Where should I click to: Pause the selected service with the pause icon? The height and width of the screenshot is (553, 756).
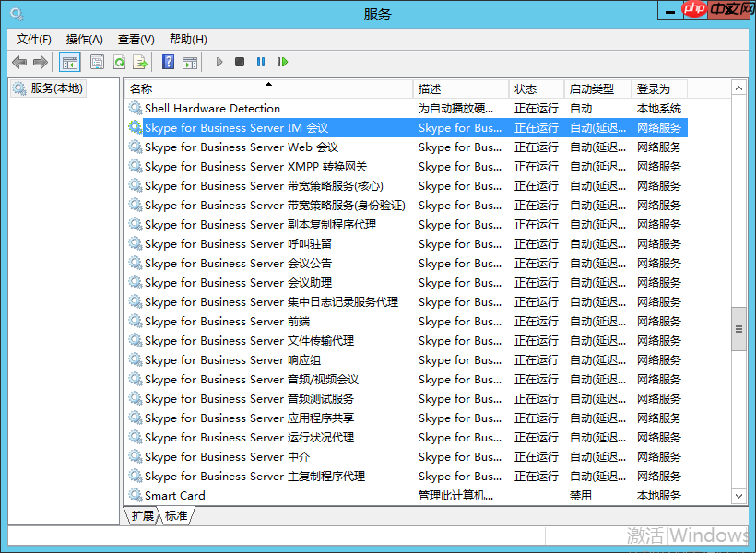coord(262,62)
